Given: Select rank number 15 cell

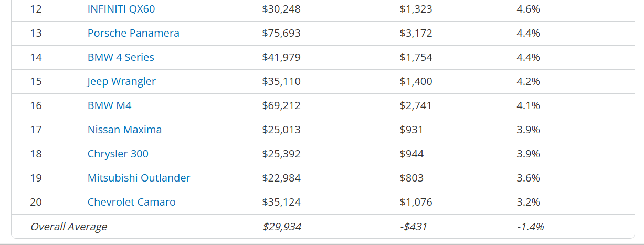Looking at the screenshot, I should coord(36,81).
